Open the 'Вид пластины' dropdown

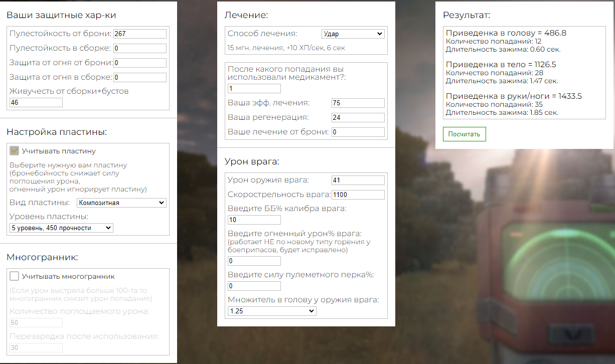121,203
